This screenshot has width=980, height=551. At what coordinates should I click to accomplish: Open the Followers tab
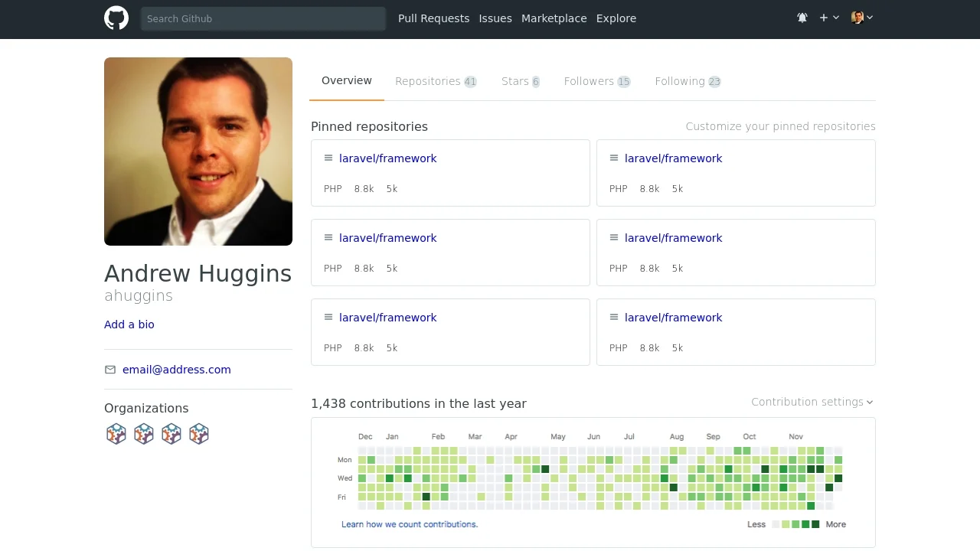(x=597, y=81)
